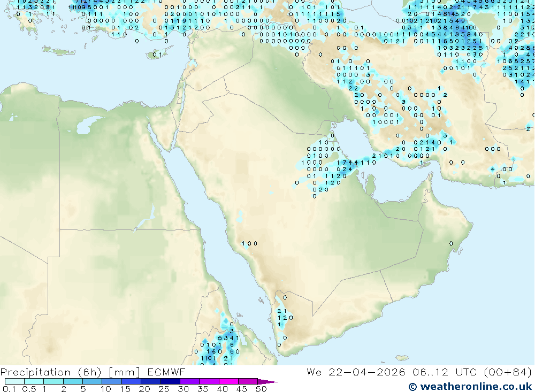Click the weatheronline.co.uk link

pyautogui.click(x=470, y=387)
